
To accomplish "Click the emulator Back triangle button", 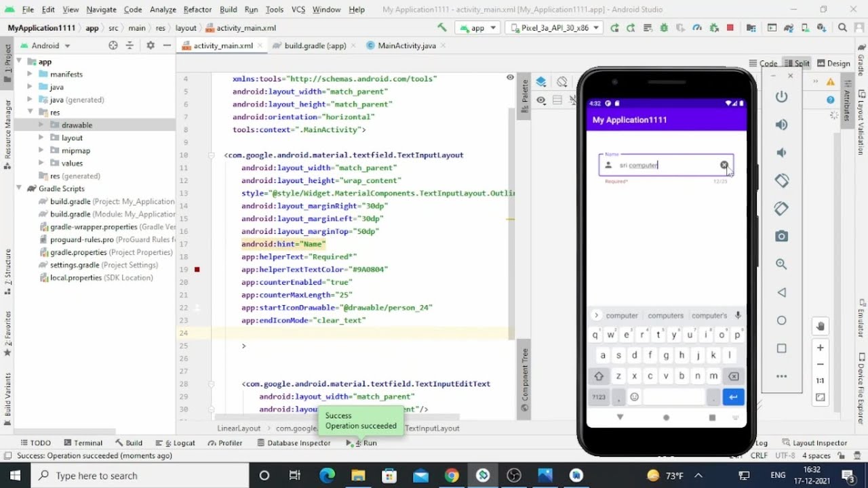I will [782, 292].
